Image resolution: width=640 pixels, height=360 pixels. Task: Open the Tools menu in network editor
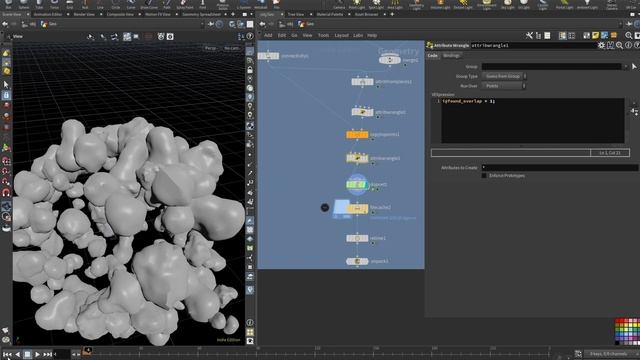[x=323, y=36]
